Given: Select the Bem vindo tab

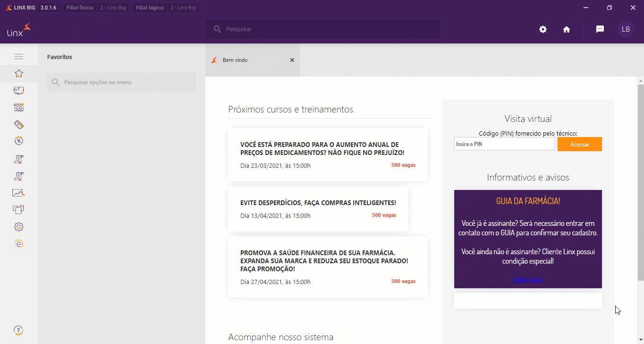Looking at the screenshot, I should [253, 60].
